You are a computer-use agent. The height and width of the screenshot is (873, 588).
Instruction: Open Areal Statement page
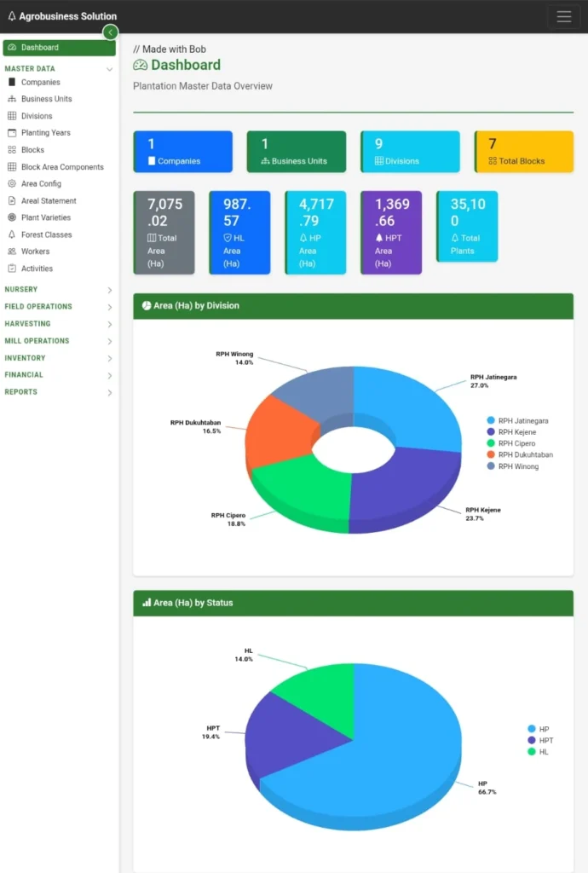pyautogui.click(x=49, y=200)
